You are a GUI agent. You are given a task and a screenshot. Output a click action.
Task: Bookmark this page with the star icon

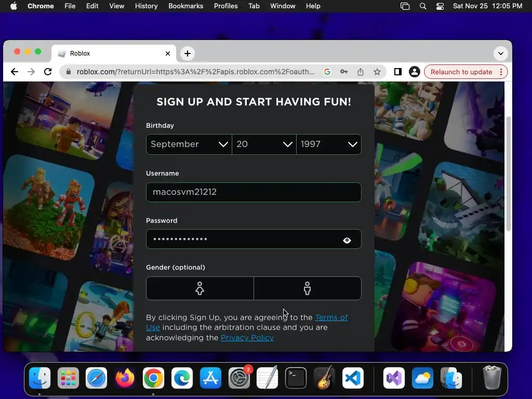[x=377, y=72]
